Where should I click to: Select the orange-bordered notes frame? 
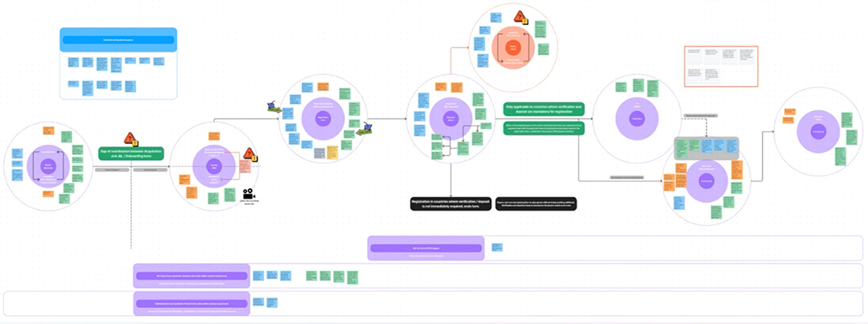point(721,66)
